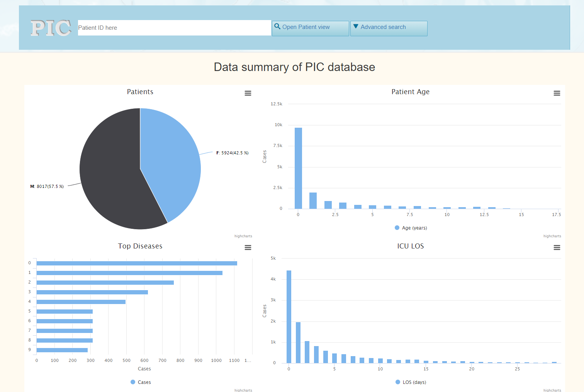
Task: Click disease bar labeled 0
Action: [137, 263]
